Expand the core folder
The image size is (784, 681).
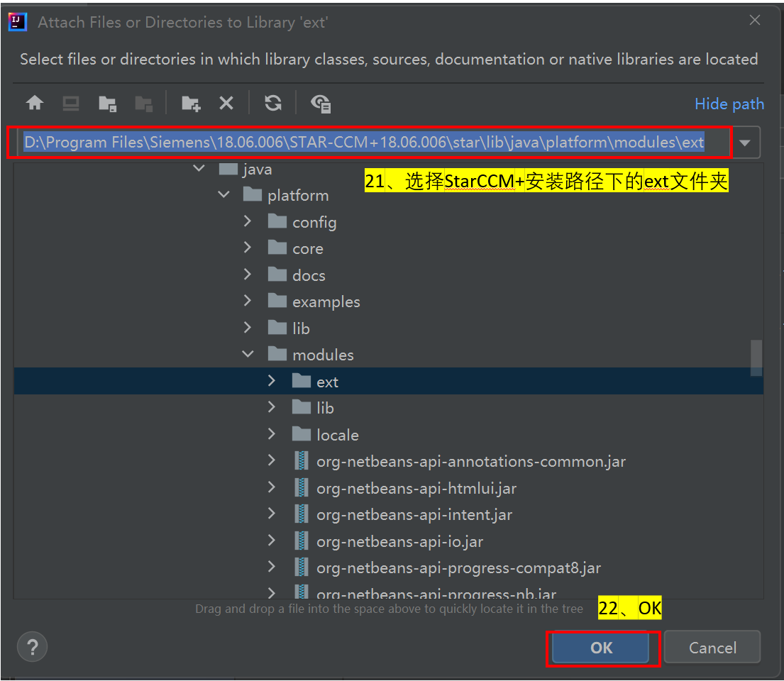248,248
